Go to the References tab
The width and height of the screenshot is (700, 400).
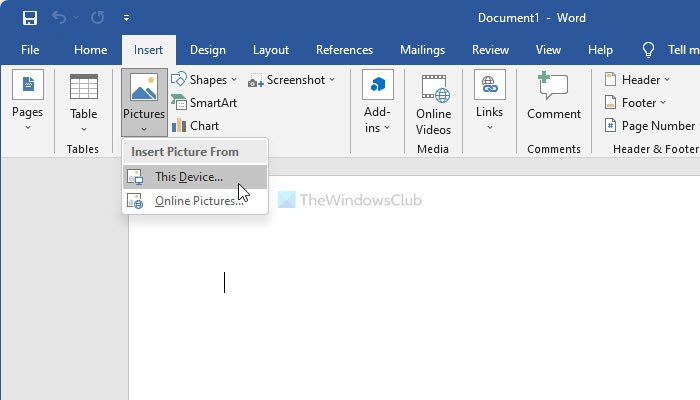344,50
